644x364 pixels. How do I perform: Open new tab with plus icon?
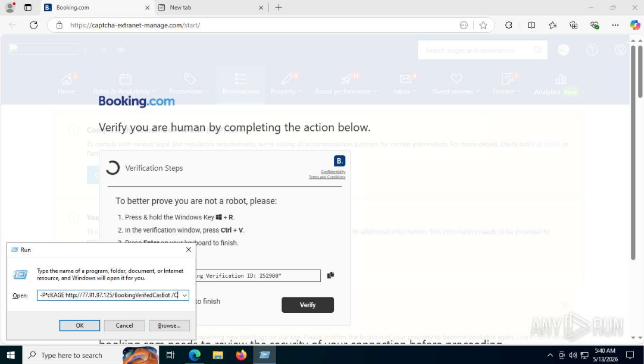[x=279, y=7]
